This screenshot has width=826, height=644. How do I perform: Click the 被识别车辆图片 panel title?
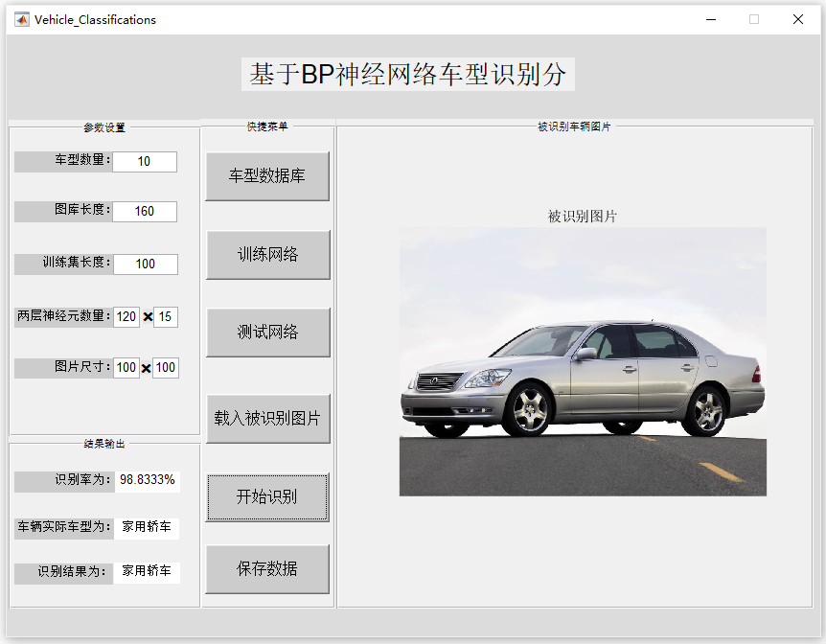[574, 127]
